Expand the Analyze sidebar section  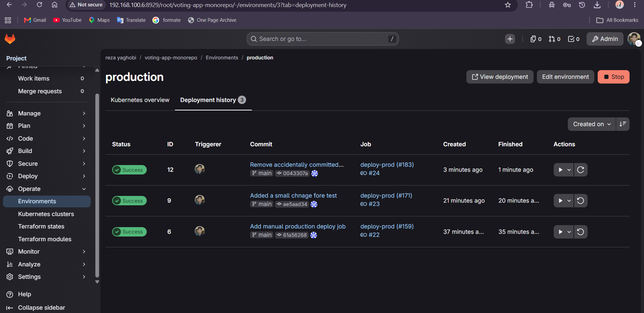tap(47, 264)
